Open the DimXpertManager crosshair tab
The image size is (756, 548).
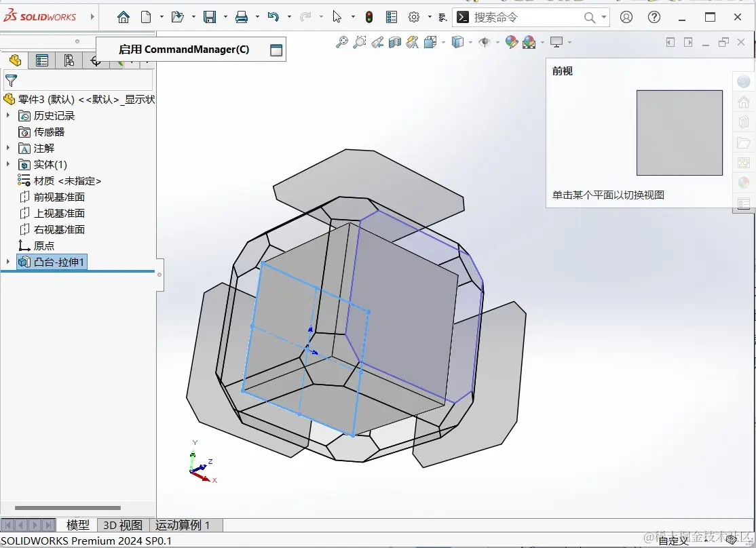click(x=96, y=61)
